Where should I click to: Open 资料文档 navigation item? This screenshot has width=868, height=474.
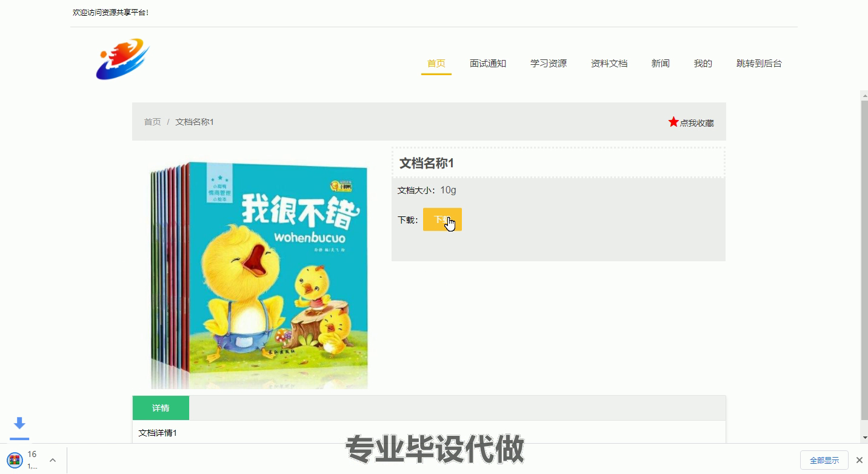[x=609, y=63]
